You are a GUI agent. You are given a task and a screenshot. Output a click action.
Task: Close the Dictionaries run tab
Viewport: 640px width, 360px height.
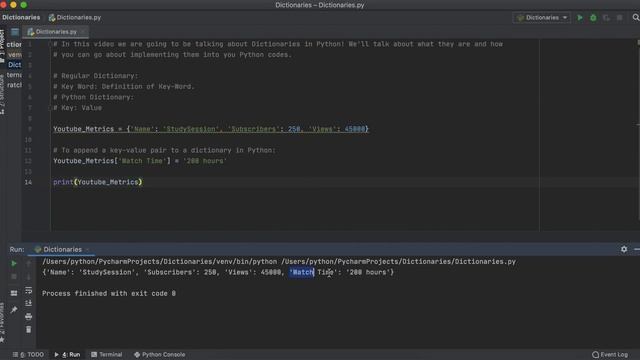pos(87,249)
